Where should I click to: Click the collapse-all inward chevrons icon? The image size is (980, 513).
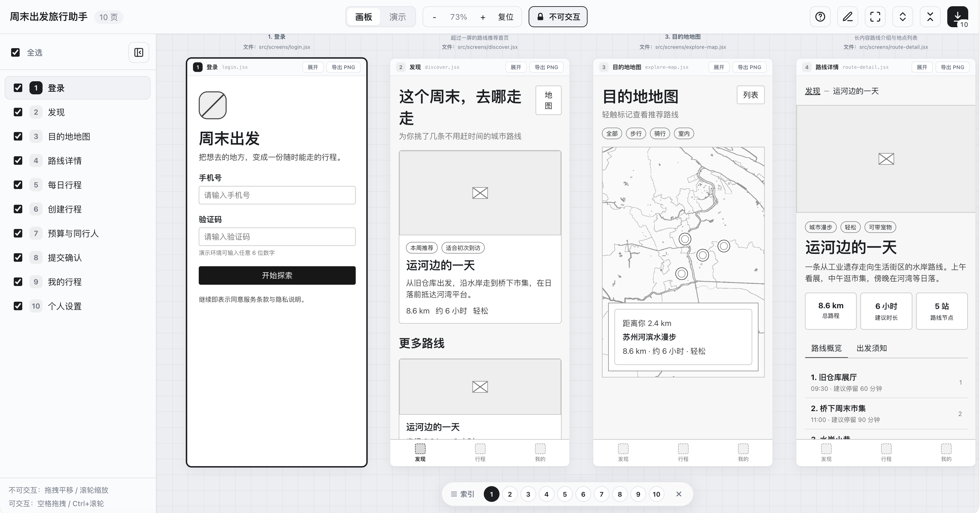930,17
